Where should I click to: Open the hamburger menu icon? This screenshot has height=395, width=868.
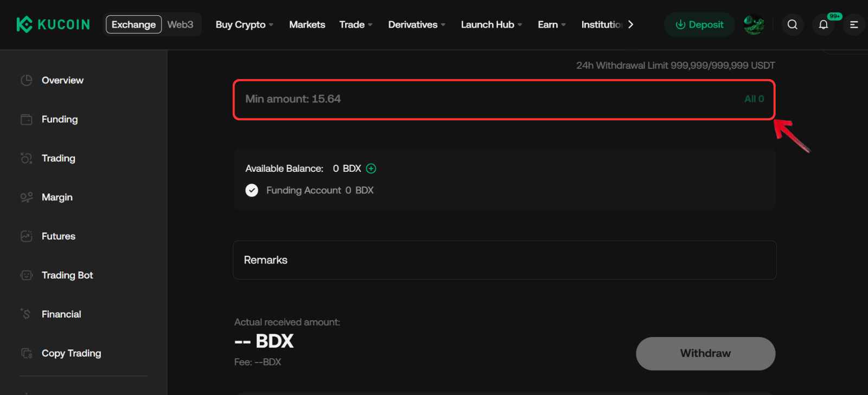point(854,24)
